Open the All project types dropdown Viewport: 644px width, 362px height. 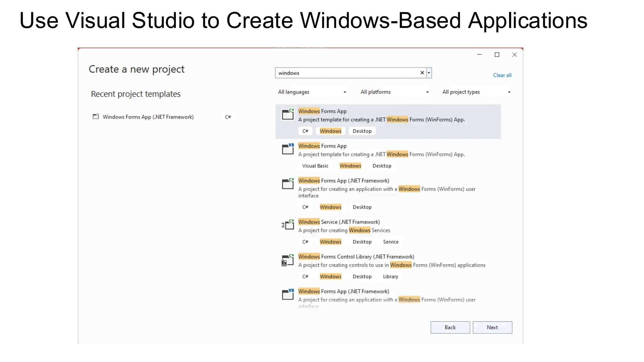476,92
